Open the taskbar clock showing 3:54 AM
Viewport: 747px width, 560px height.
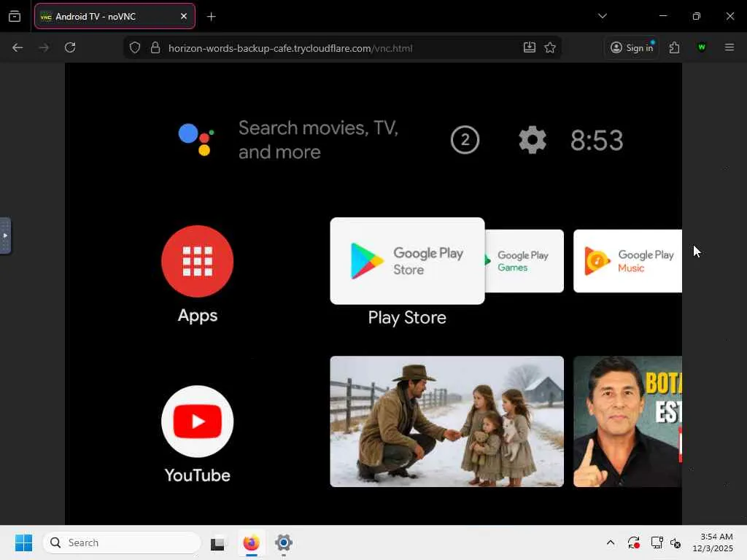(x=713, y=542)
